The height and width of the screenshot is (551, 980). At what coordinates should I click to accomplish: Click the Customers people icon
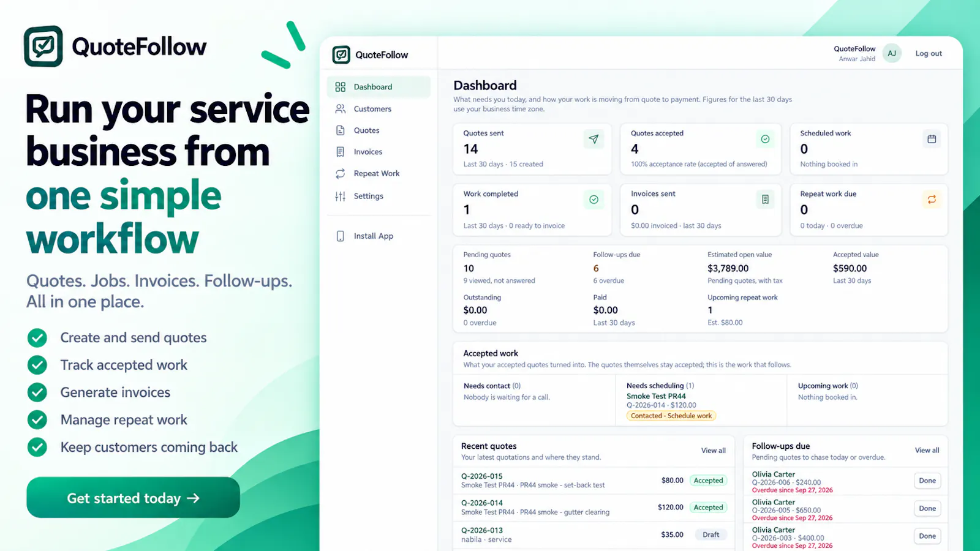pyautogui.click(x=341, y=109)
